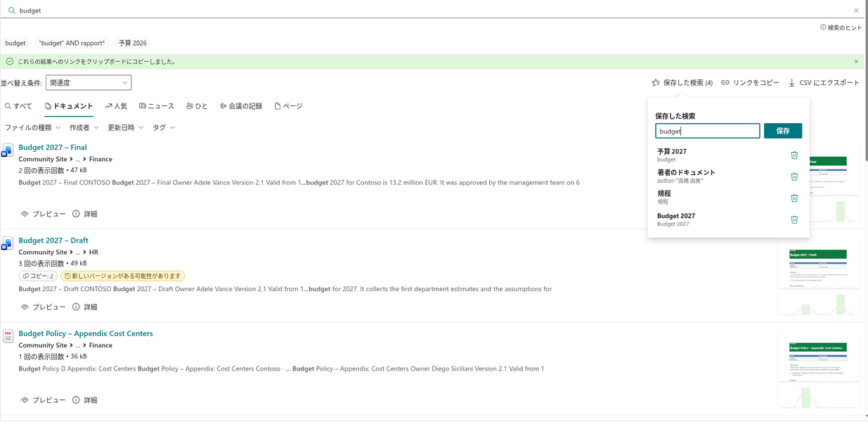Image resolution: width=868 pixels, height=443 pixels.
Task: Switch to the 人気 tab
Action: [x=116, y=106]
